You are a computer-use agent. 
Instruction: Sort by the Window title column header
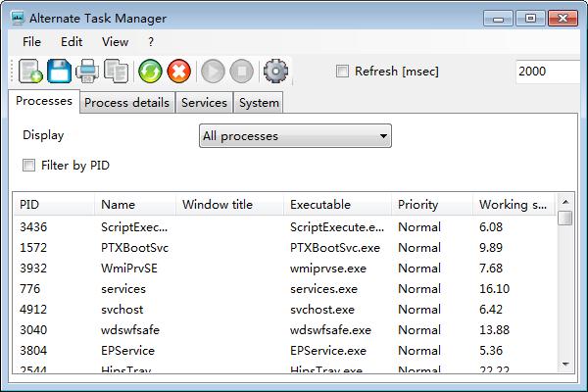(229, 205)
